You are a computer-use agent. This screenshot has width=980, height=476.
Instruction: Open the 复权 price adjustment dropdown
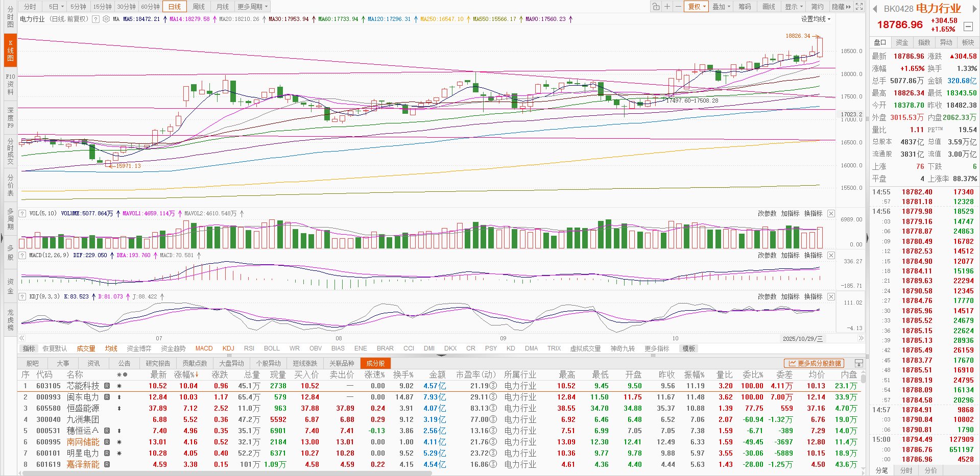pos(696,6)
